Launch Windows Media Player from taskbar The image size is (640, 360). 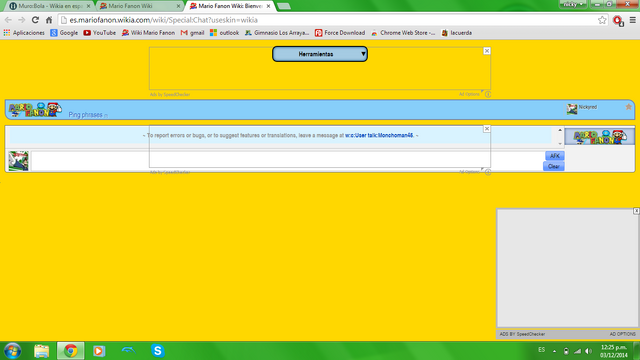(x=99, y=351)
